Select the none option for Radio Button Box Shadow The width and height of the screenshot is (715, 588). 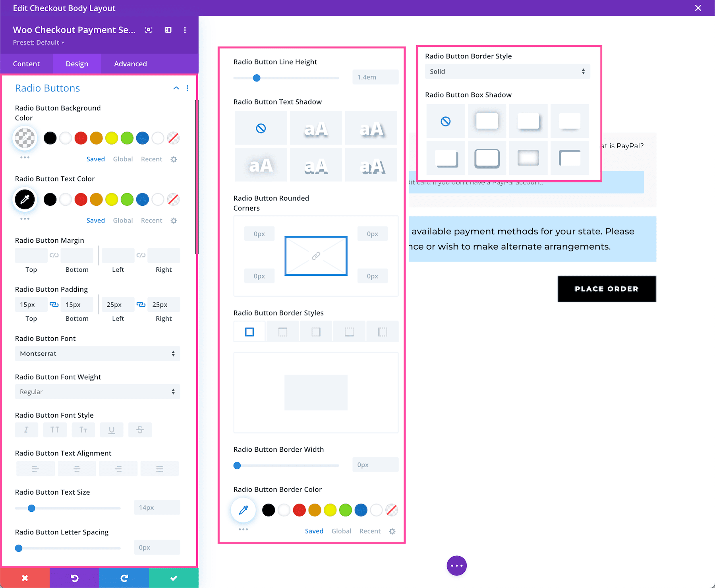tap(445, 121)
